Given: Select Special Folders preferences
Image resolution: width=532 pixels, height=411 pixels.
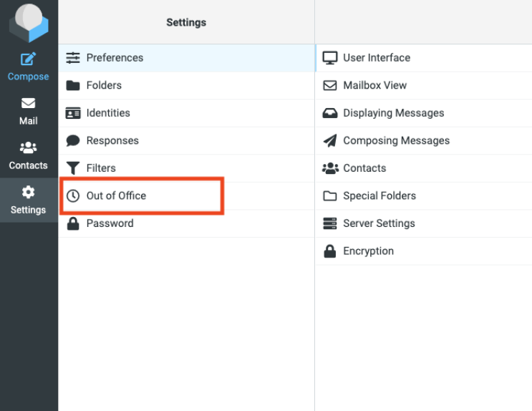Looking at the screenshot, I should point(379,196).
